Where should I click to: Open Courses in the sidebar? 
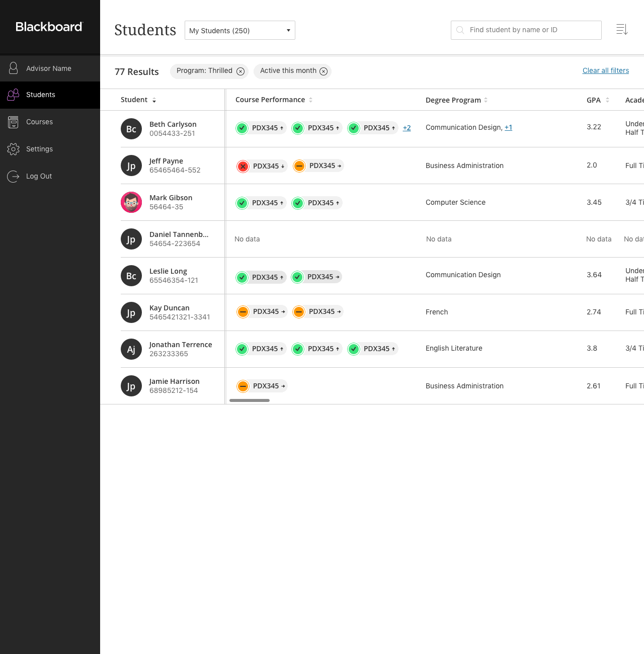click(x=39, y=122)
